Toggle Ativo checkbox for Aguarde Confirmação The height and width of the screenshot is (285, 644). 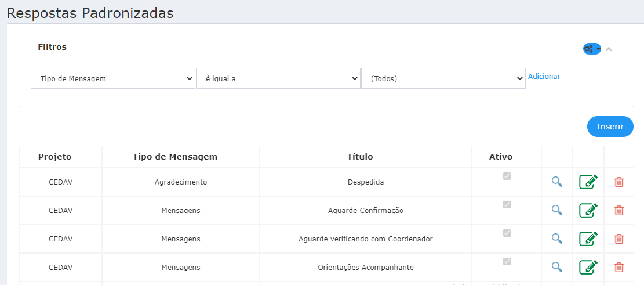pyautogui.click(x=507, y=204)
